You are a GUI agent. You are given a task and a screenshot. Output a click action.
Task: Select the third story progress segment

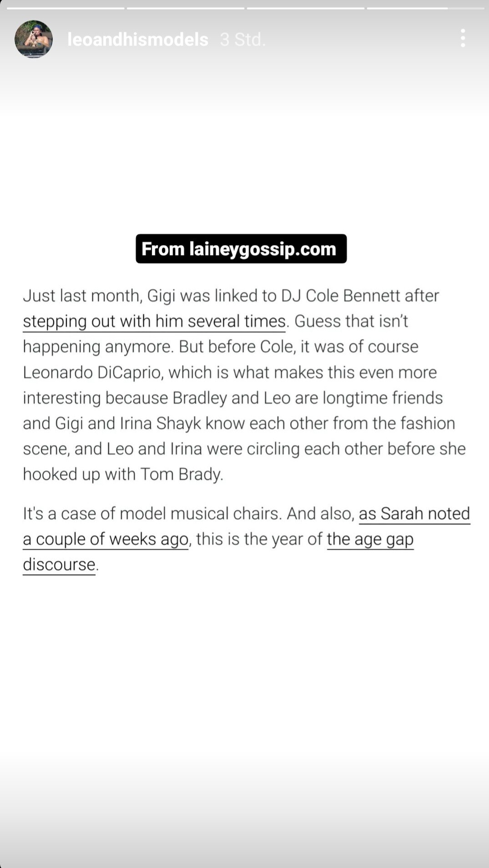305,8
